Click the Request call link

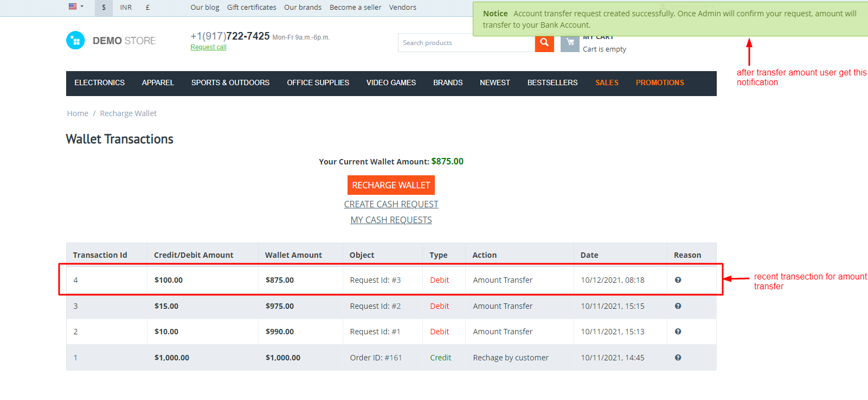tap(208, 47)
